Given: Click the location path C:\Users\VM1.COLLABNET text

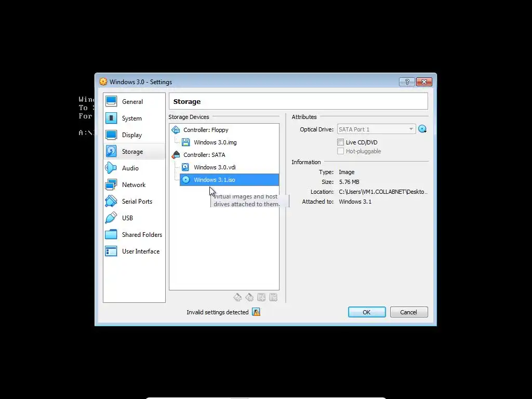Looking at the screenshot, I should pyautogui.click(x=383, y=192).
